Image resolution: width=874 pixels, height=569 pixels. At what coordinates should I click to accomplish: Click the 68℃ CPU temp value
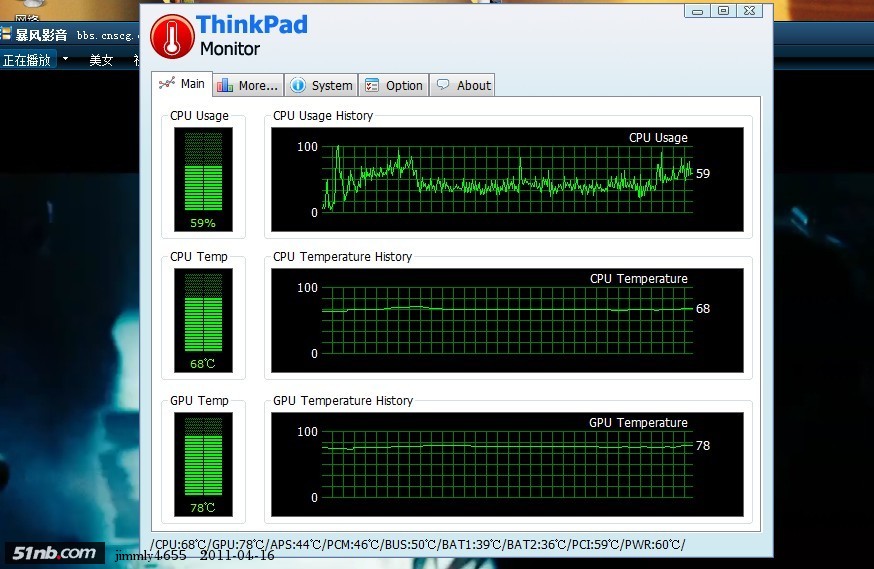coord(202,364)
